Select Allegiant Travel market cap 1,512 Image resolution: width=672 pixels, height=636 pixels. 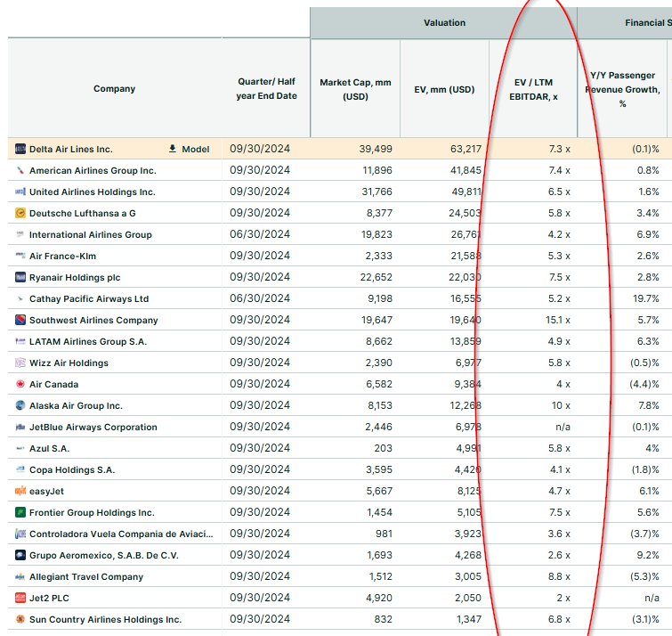point(381,576)
